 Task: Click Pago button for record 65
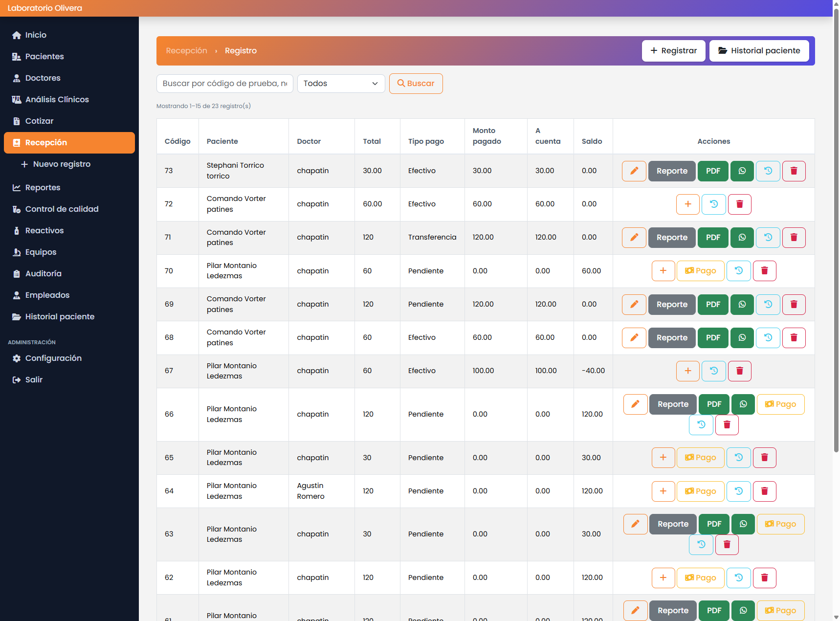click(700, 458)
